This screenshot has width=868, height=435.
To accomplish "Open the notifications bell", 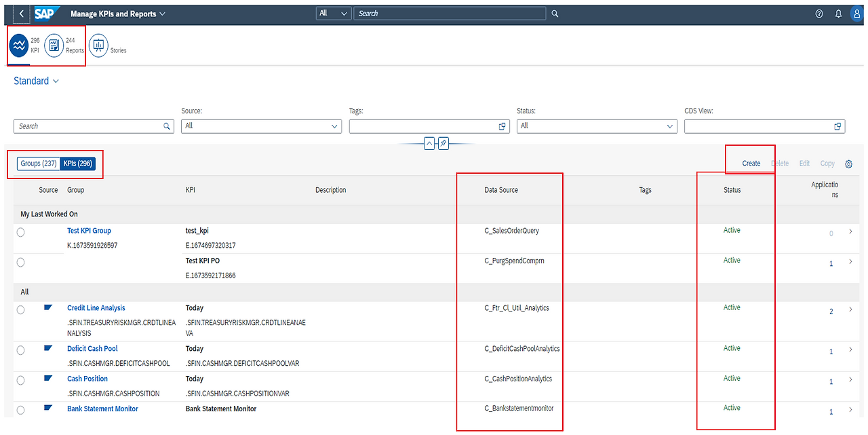I will click(837, 13).
